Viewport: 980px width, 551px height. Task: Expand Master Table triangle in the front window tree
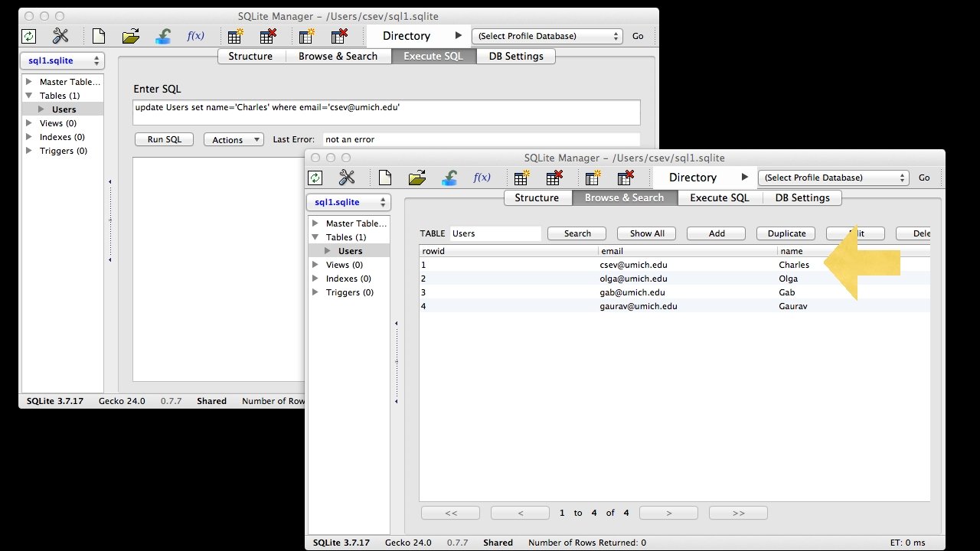pyautogui.click(x=315, y=223)
